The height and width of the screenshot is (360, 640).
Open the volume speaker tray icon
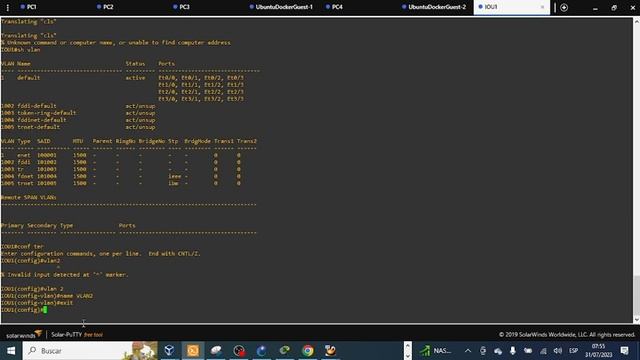pyautogui.click(x=558, y=351)
